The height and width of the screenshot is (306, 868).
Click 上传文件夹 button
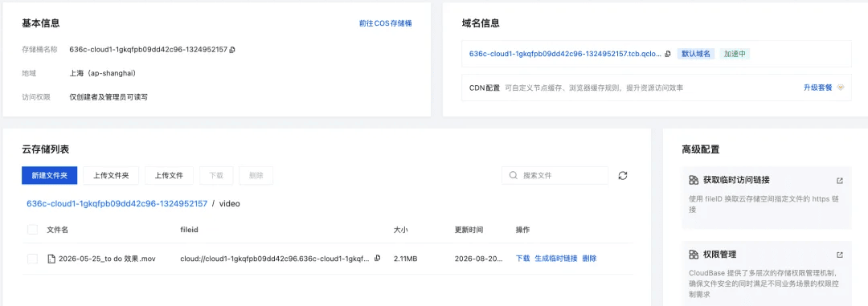click(x=111, y=175)
